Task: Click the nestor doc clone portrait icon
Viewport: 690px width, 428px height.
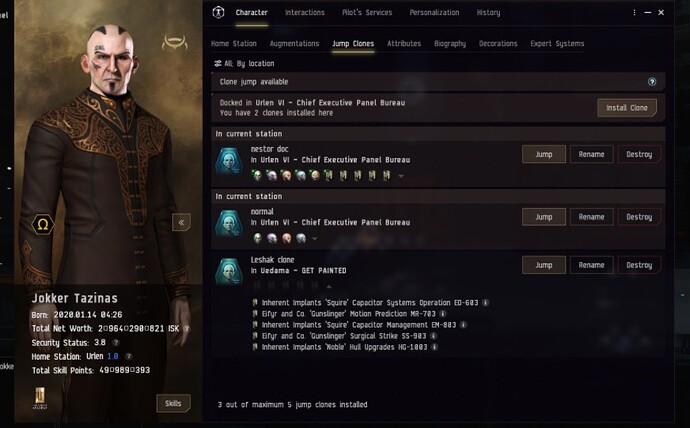Action: point(229,161)
